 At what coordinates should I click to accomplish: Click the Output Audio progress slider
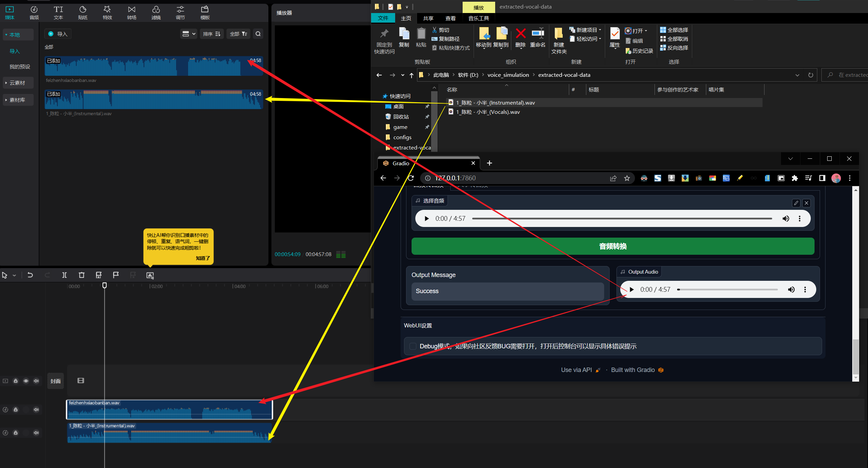[728, 290]
